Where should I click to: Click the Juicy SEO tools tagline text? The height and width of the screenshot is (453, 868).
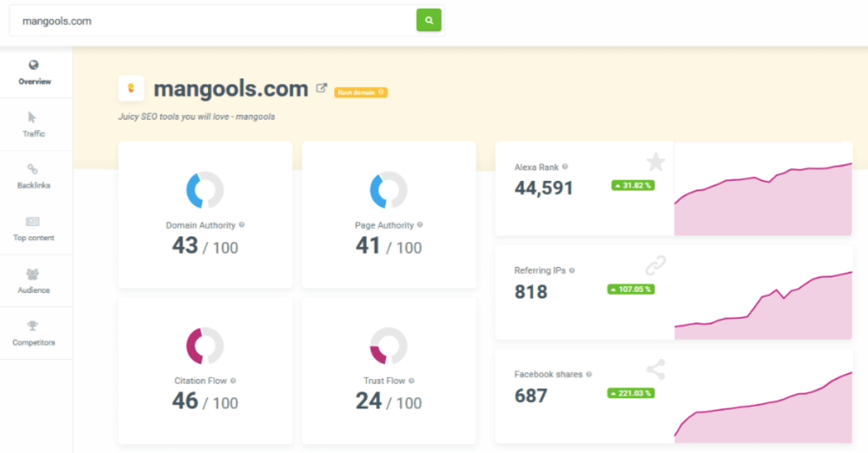click(x=197, y=117)
